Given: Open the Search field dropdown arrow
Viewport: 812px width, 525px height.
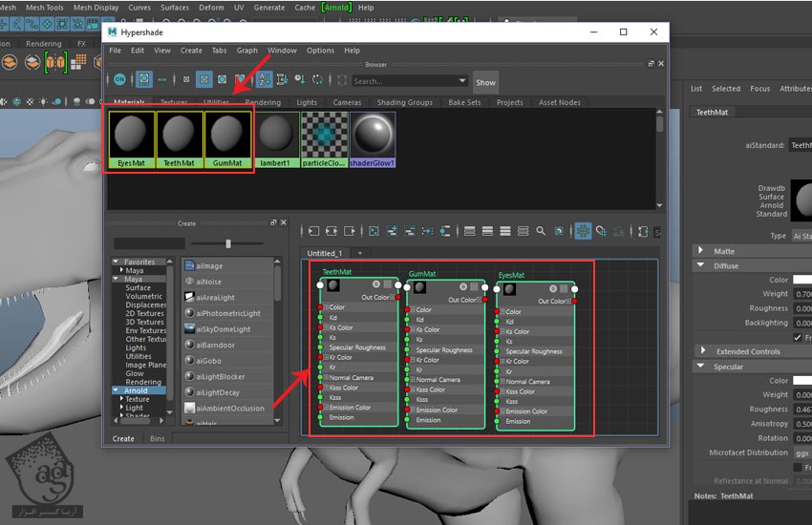Looking at the screenshot, I should point(462,81).
